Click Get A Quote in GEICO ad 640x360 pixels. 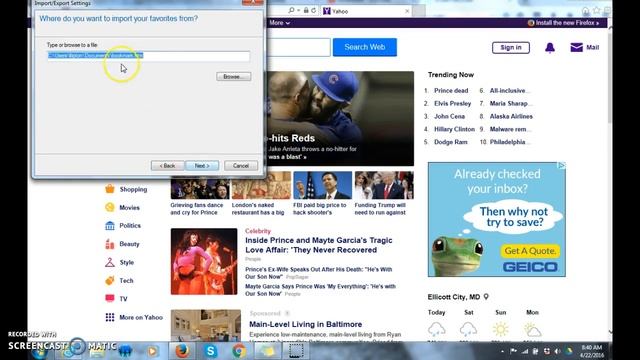point(530,251)
